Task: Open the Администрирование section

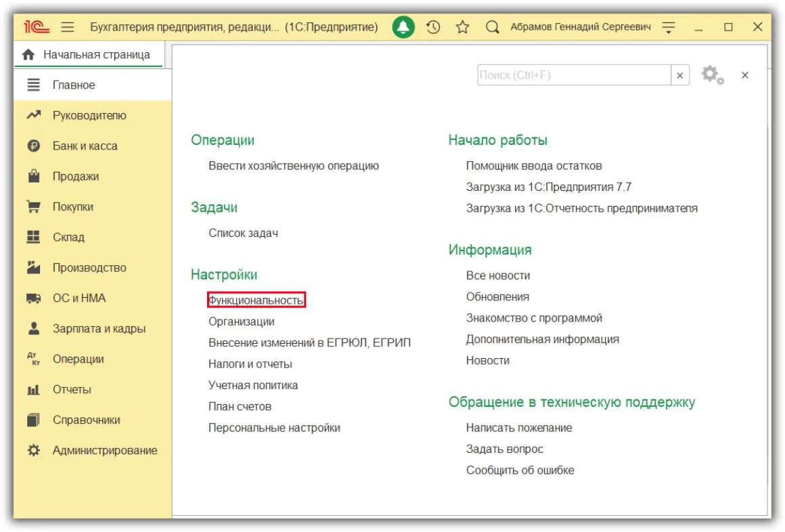Action: click(93, 450)
